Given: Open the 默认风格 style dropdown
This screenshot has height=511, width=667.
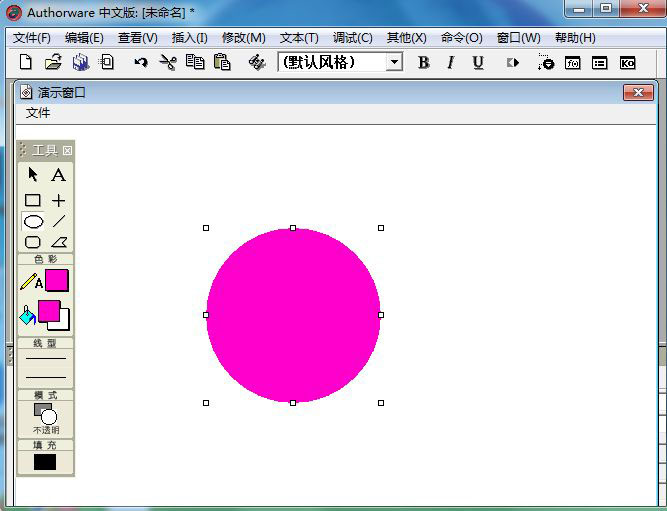Looking at the screenshot, I should 394,62.
